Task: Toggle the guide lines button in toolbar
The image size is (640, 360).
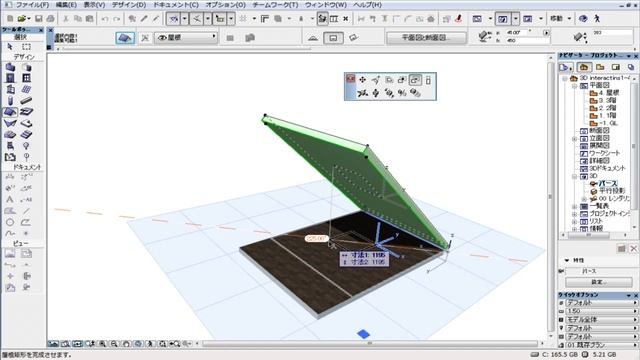Action: [173, 19]
